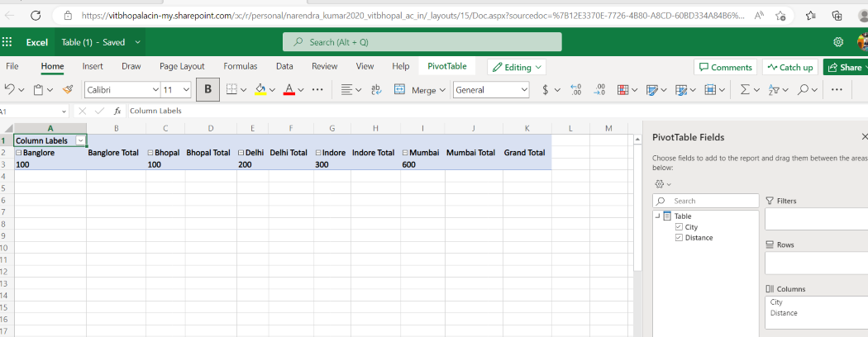
Task: Switch to the Formulas ribbon tab
Action: pyautogui.click(x=240, y=66)
